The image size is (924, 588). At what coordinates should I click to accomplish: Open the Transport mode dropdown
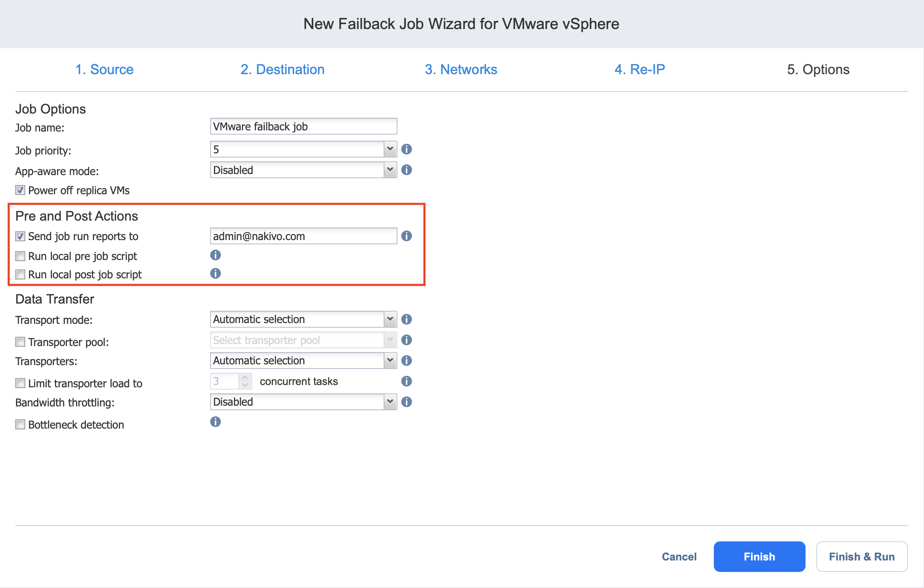coord(303,319)
